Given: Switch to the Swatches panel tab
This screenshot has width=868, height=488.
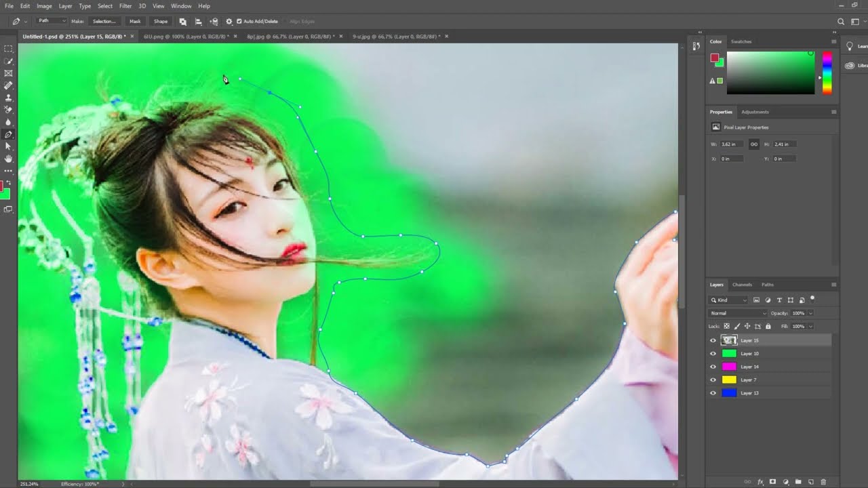Looking at the screenshot, I should click(741, 41).
